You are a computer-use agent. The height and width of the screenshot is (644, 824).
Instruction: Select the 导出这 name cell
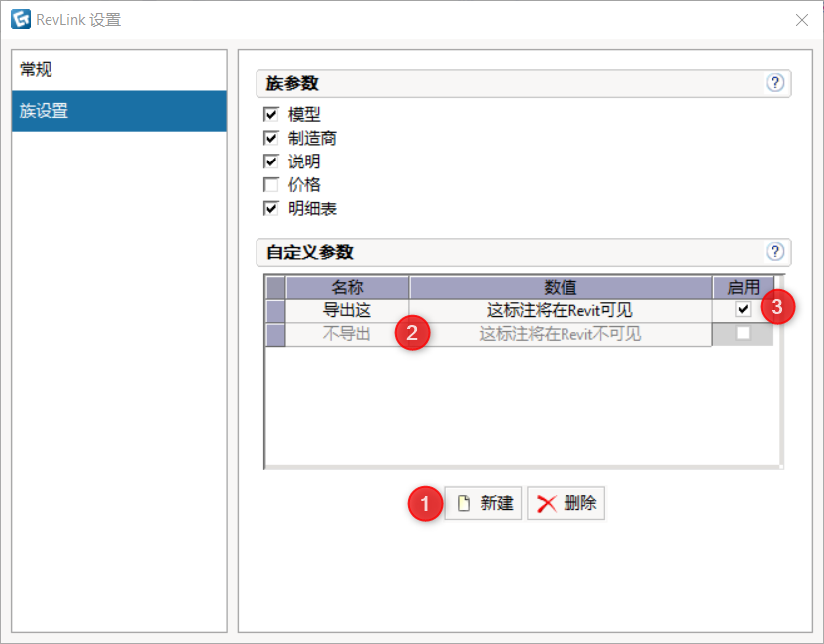[347, 310]
